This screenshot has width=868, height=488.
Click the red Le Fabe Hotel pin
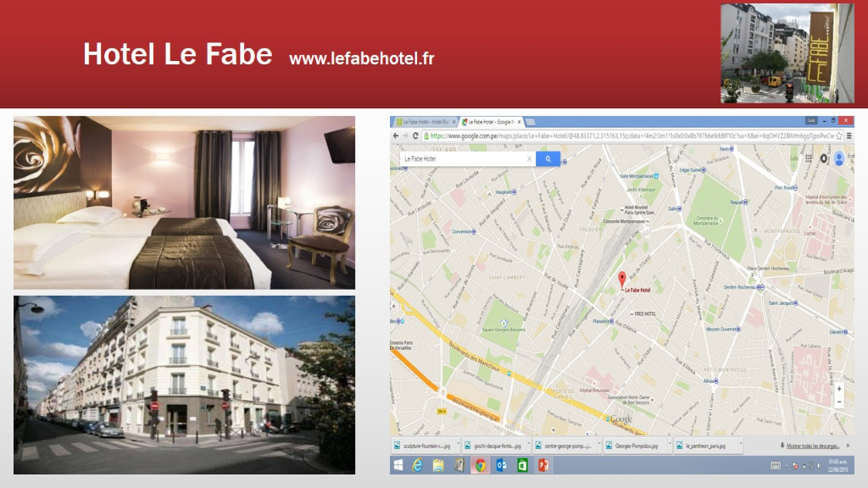tap(621, 280)
